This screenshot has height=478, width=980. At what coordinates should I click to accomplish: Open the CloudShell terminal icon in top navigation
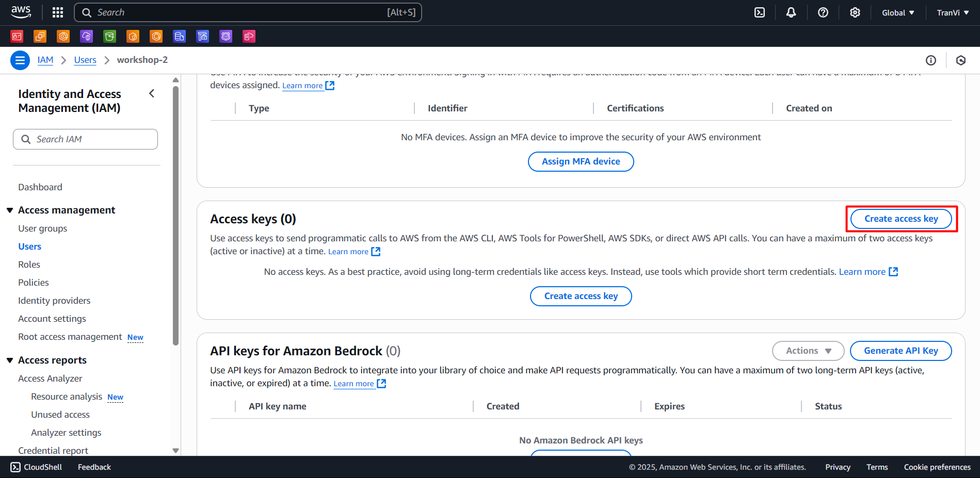pos(759,12)
